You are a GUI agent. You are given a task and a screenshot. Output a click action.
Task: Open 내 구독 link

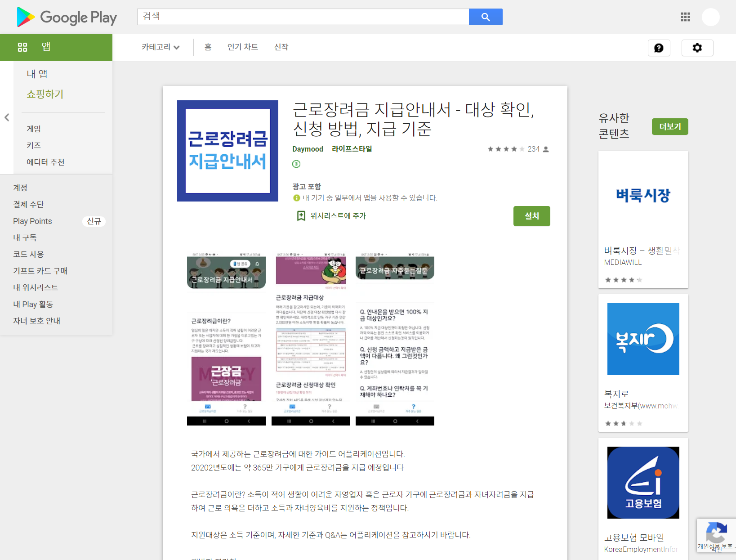(x=25, y=238)
